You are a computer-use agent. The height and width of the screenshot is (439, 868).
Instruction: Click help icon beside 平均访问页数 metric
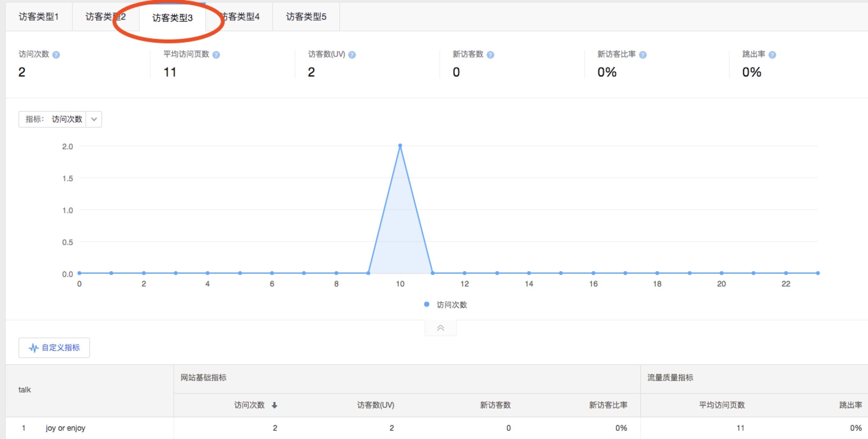point(216,55)
